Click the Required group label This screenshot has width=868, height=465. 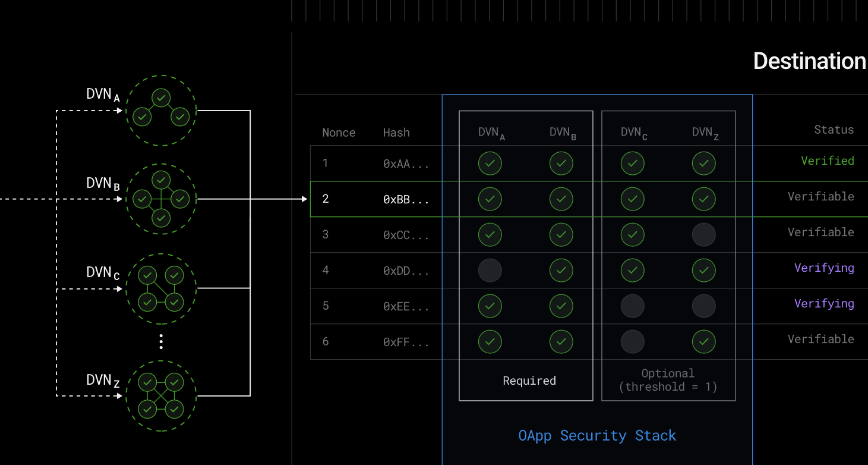[x=529, y=381]
